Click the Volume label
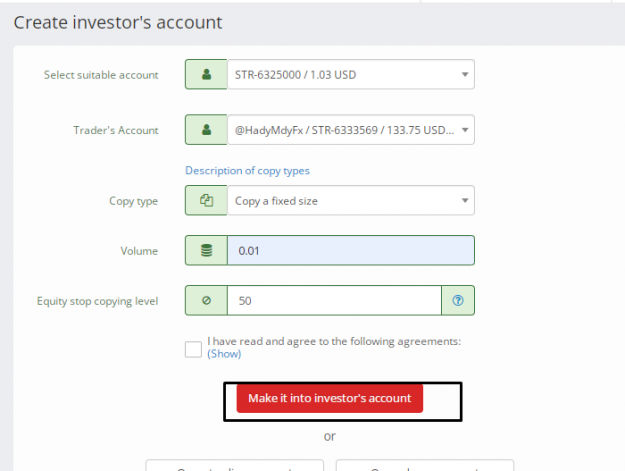625x471 pixels. click(x=139, y=251)
